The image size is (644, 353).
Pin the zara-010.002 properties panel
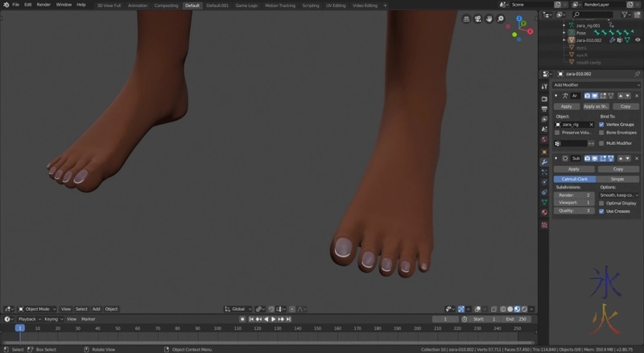coord(637,73)
